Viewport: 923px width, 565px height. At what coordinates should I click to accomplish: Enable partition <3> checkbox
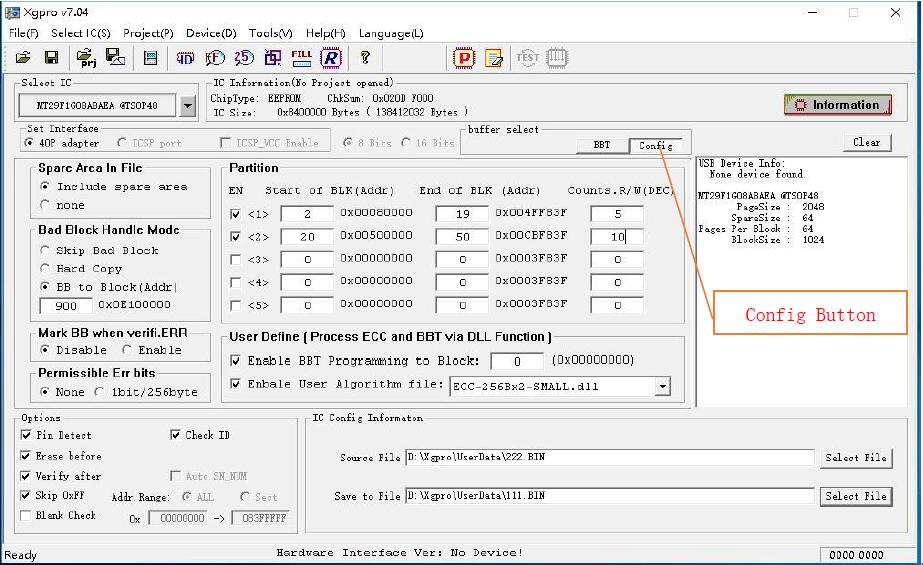click(x=235, y=260)
